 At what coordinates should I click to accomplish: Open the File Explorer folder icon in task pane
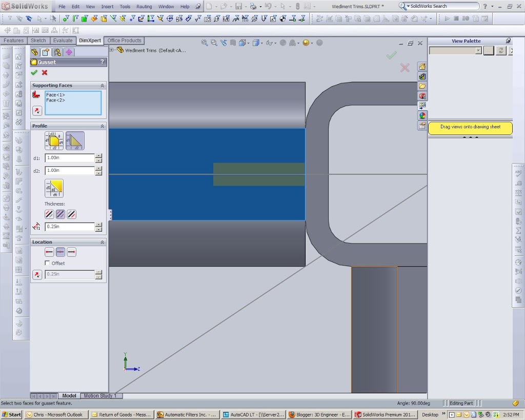[422, 86]
